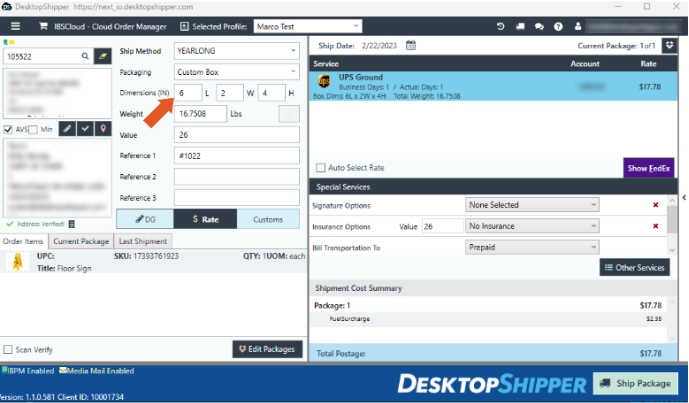Click the Ship Package button

(635, 383)
